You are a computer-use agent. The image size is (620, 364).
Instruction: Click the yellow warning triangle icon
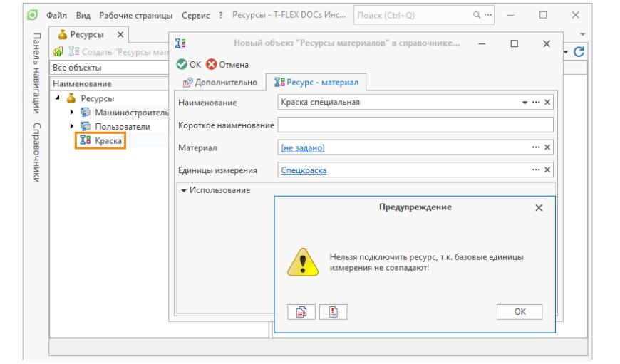point(303,261)
